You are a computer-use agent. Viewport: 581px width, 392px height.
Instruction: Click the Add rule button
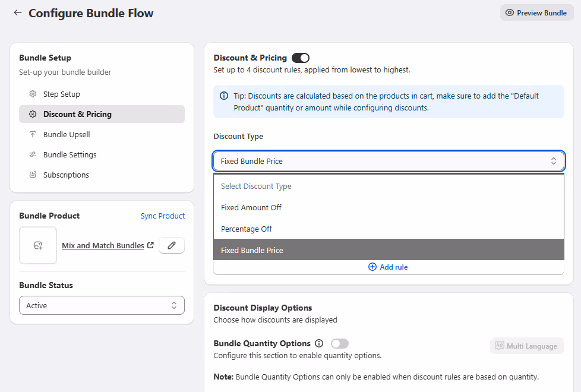[388, 267]
